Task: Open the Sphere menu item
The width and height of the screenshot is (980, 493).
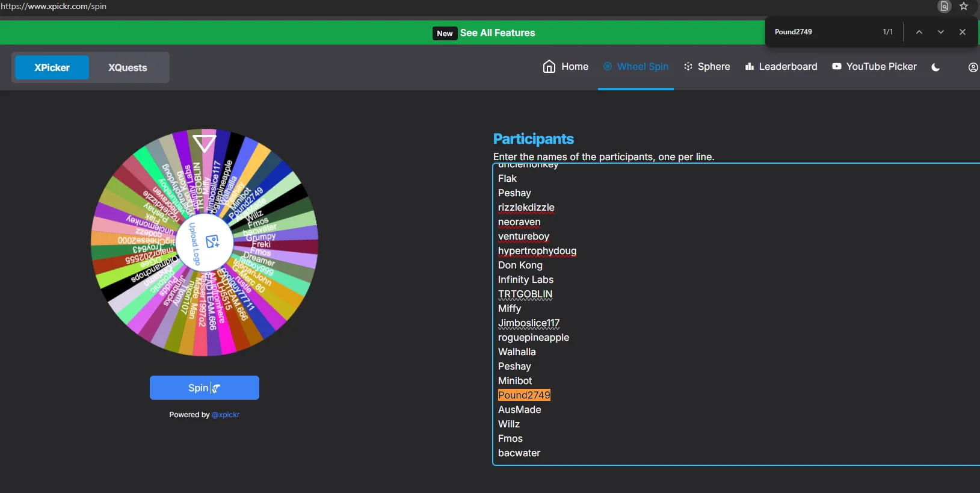Action: click(707, 66)
